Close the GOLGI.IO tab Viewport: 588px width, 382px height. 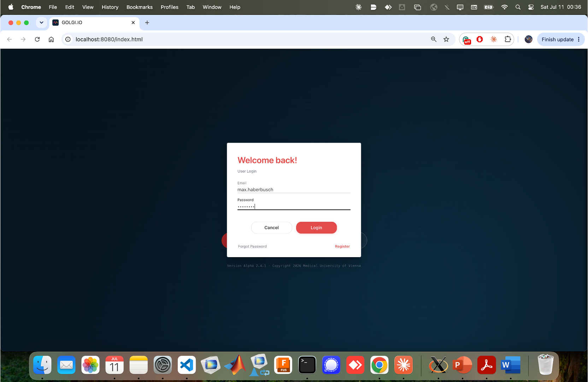(x=133, y=23)
